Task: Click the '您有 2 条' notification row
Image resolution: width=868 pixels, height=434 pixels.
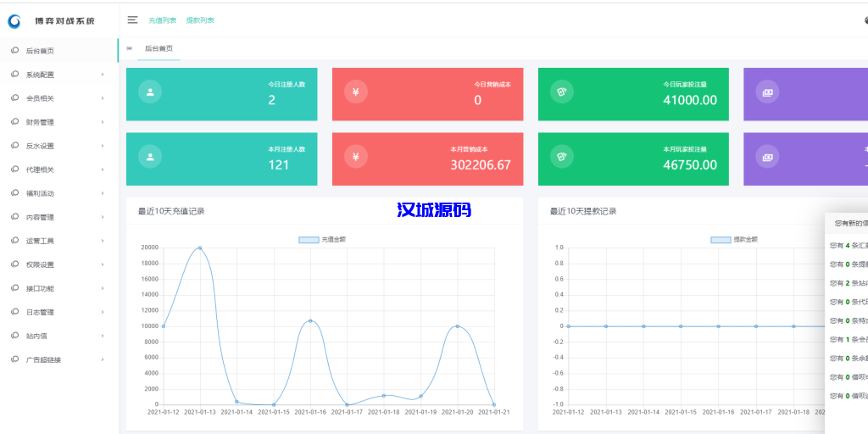Action: coord(849,283)
